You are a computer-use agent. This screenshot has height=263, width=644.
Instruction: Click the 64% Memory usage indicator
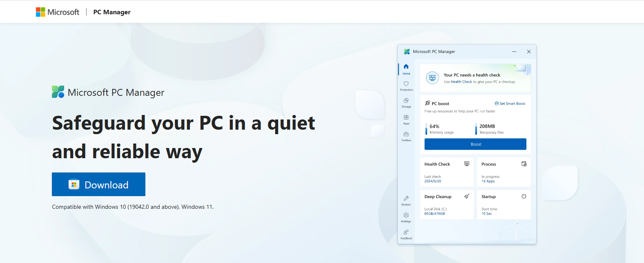point(440,129)
